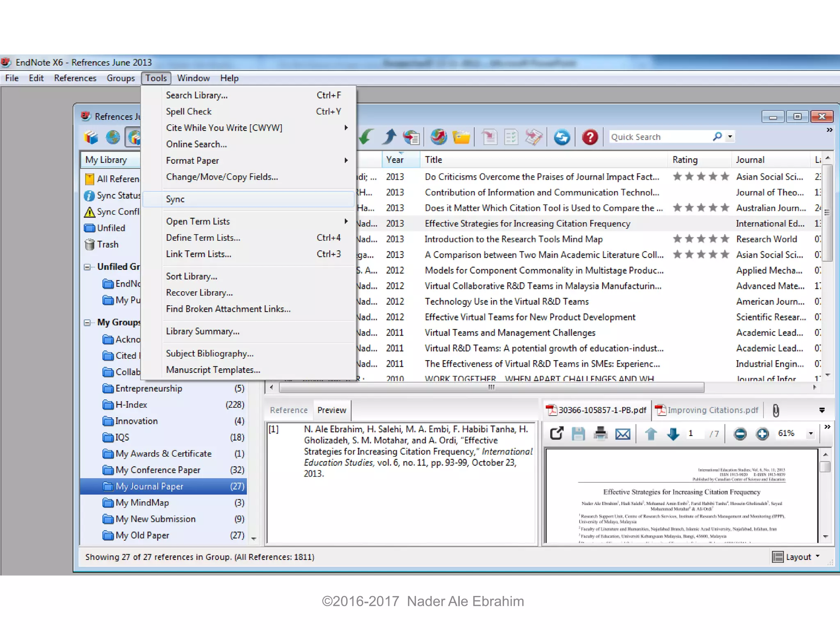Open Help with the red question mark icon

(x=589, y=137)
